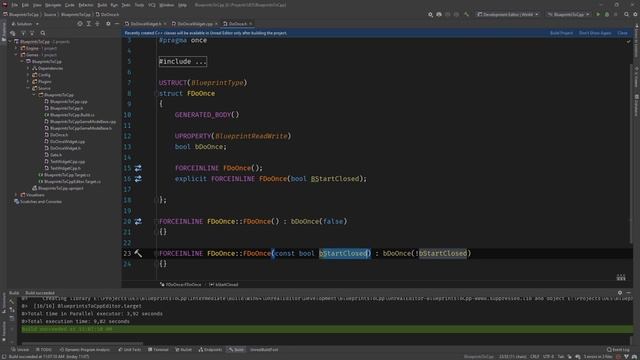Expand the Config folder

point(28,75)
